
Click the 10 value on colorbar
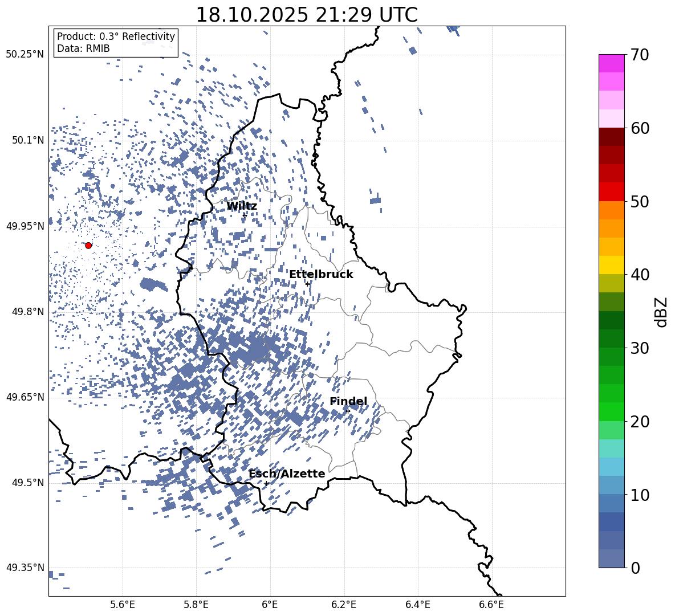click(x=640, y=495)
